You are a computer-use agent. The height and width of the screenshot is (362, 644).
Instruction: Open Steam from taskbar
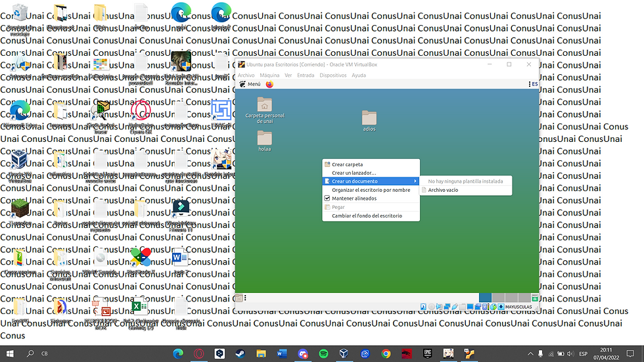tap(241, 353)
